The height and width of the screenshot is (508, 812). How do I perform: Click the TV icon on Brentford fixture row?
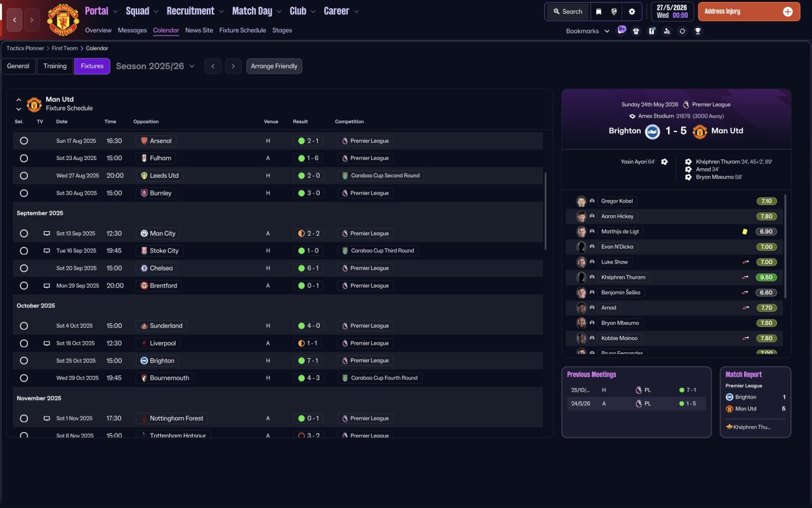[x=46, y=286]
